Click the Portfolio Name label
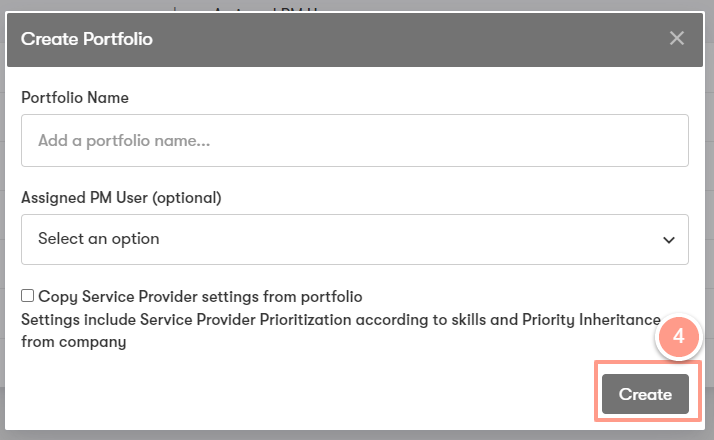The image size is (714, 440). pos(75,97)
